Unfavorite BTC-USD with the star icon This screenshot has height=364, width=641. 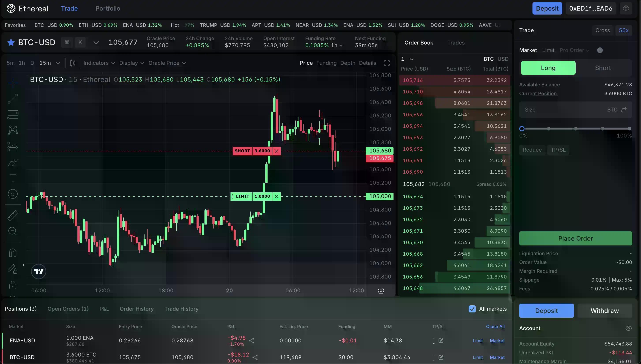[x=11, y=42]
